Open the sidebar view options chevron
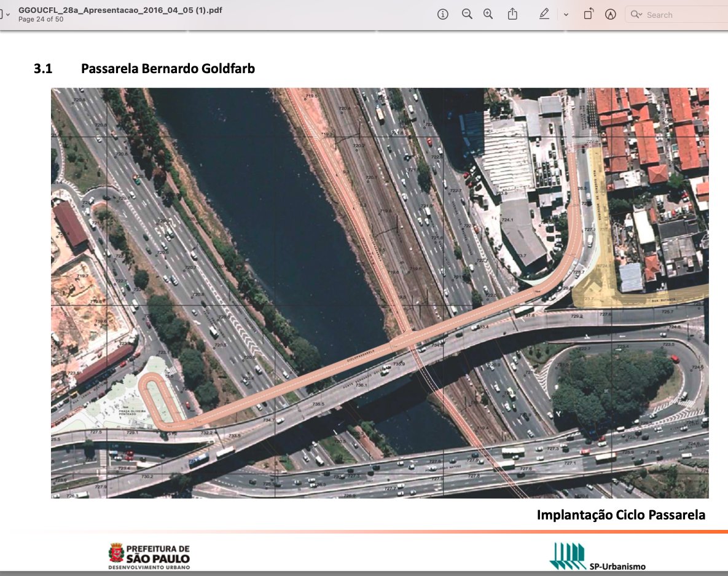 pos(7,15)
